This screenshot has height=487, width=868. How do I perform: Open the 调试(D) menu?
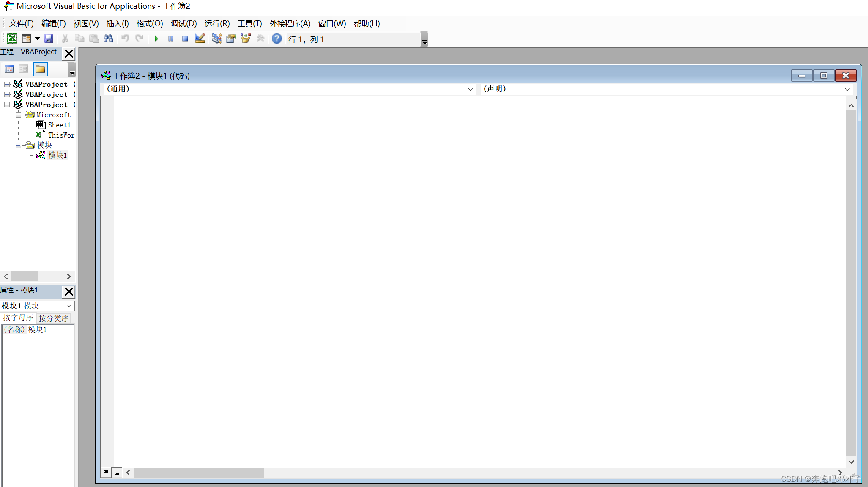tap(183, 24)
